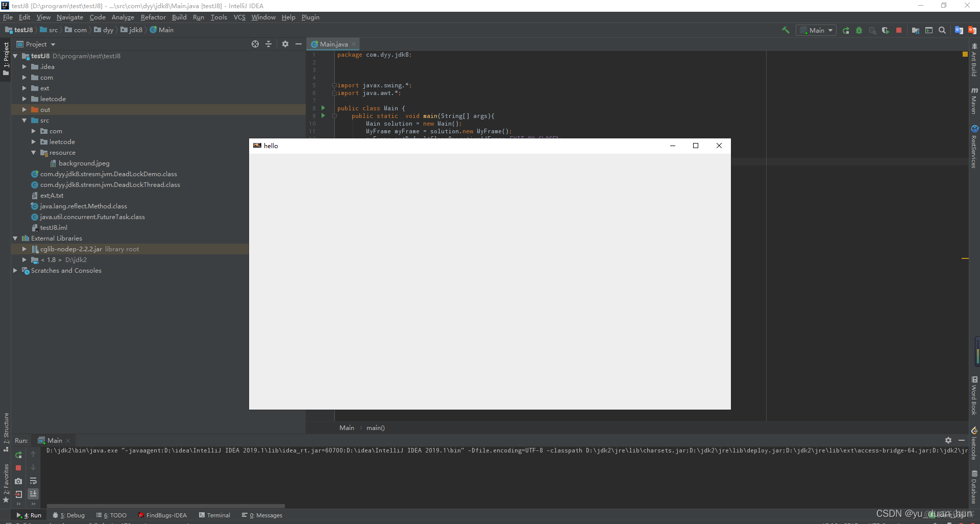Open the Navigate menu

click(x=70, y=17)
